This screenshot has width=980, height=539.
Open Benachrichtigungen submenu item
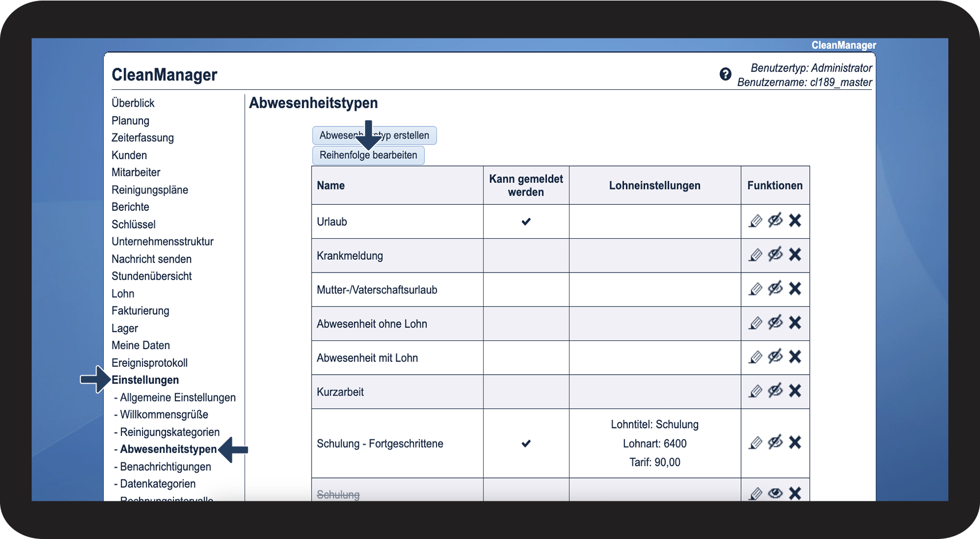click(166, 467)
